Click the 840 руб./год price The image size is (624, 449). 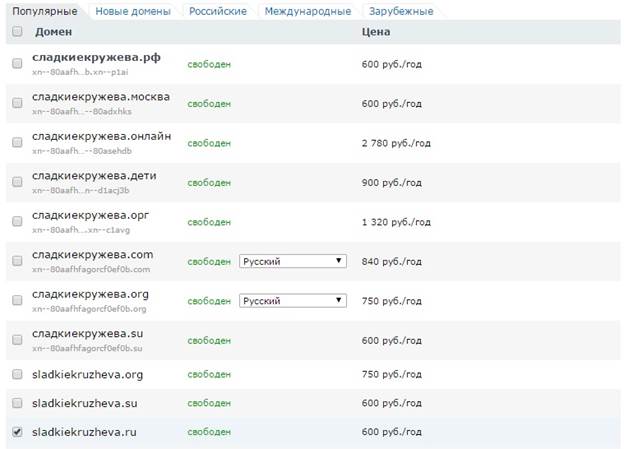[x=392, y=262]
